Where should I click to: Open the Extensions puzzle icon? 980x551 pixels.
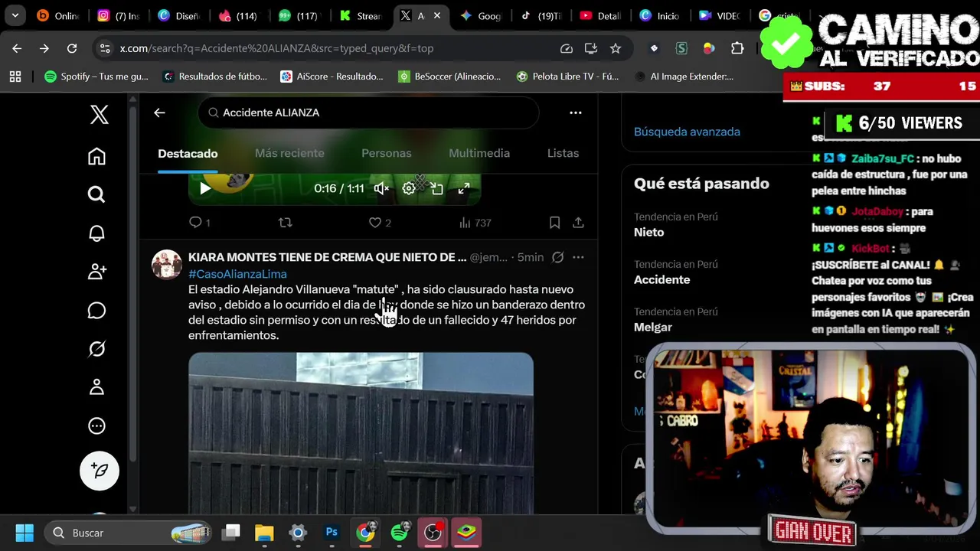[737, 48]
